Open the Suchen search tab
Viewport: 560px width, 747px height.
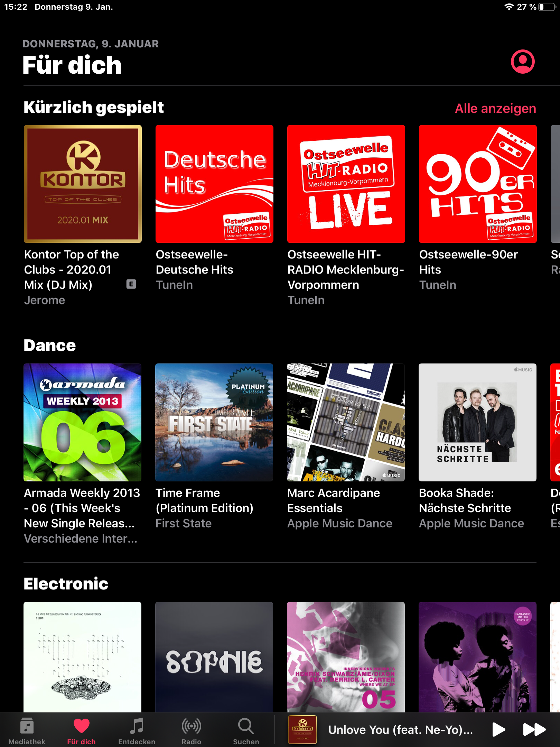point(246,731)
